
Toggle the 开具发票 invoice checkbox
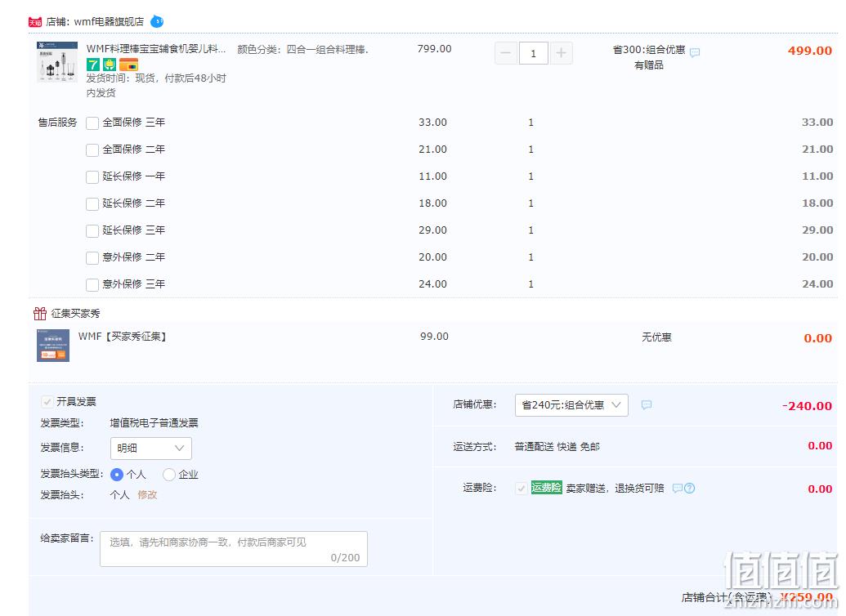(47, 402)
